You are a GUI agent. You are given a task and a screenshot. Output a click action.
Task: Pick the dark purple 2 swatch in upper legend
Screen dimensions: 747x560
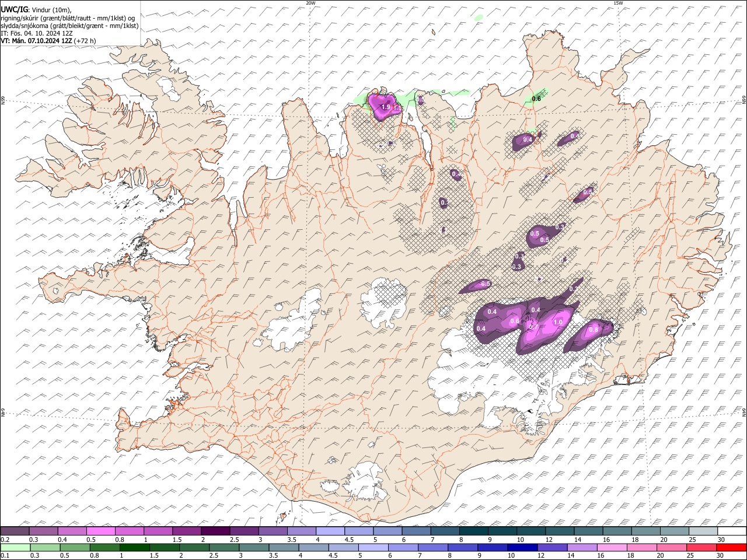pos(215,531)
